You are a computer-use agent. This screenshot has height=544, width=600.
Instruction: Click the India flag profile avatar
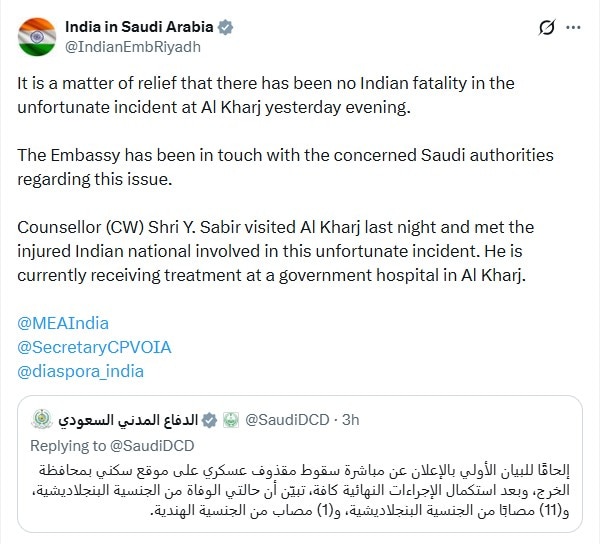(36, 36)
